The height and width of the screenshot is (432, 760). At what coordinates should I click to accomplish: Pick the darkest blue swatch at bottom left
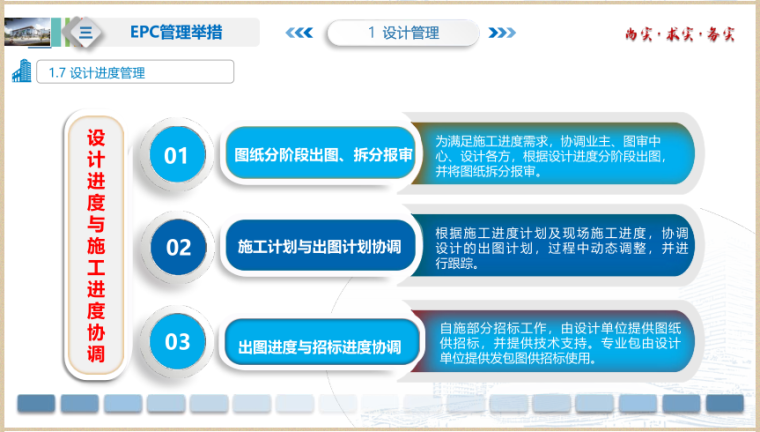click(36, 403)
